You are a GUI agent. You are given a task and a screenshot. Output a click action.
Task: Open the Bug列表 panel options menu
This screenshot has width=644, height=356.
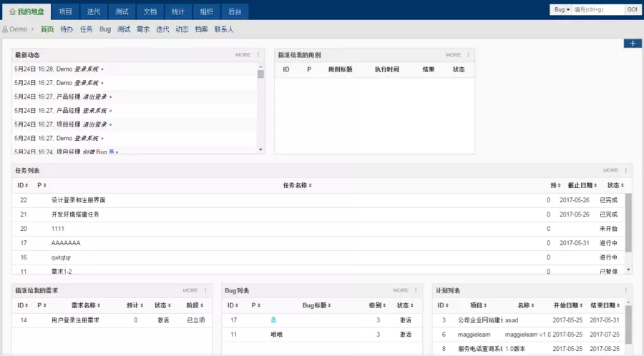416,291
